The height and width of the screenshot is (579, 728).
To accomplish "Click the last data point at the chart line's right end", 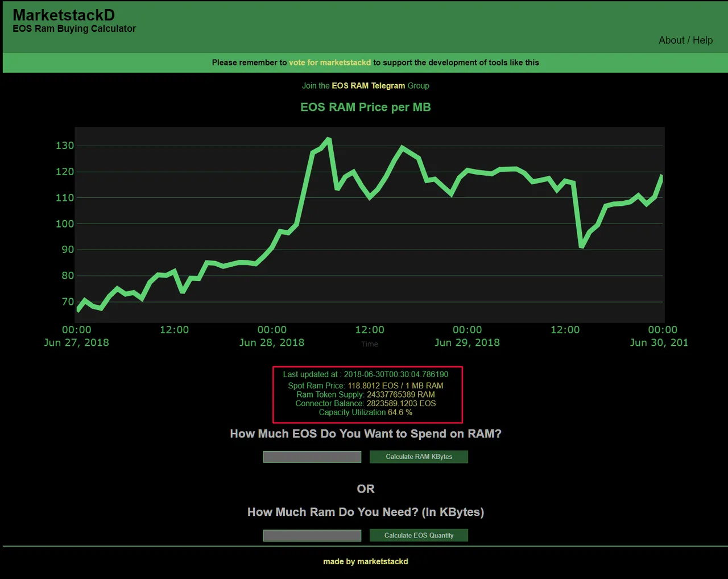I will point(661,177).
